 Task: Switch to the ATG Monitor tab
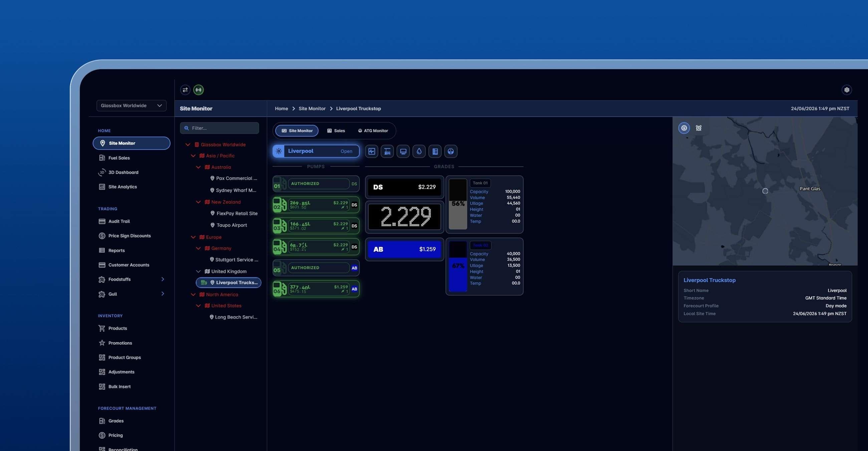point(373,131)
